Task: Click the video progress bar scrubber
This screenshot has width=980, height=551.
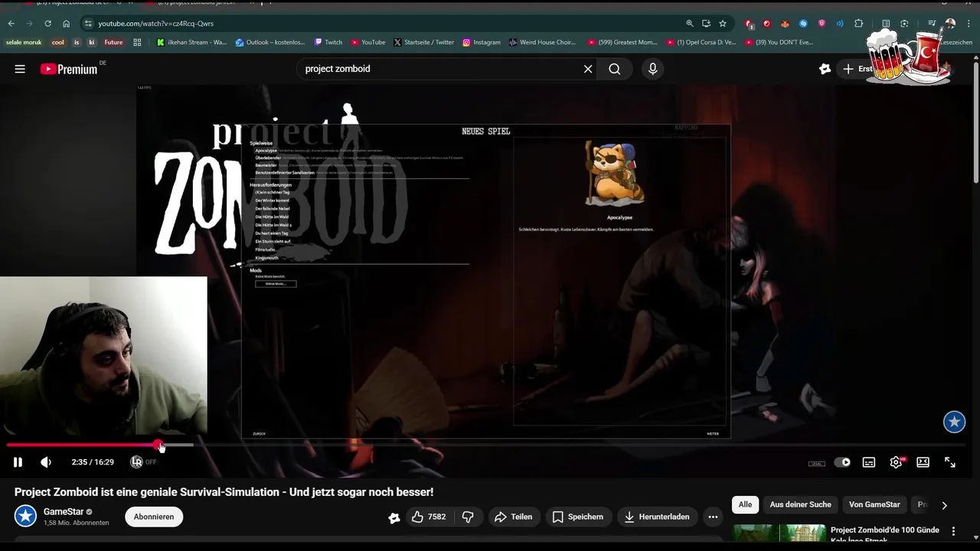Action: 158,445
